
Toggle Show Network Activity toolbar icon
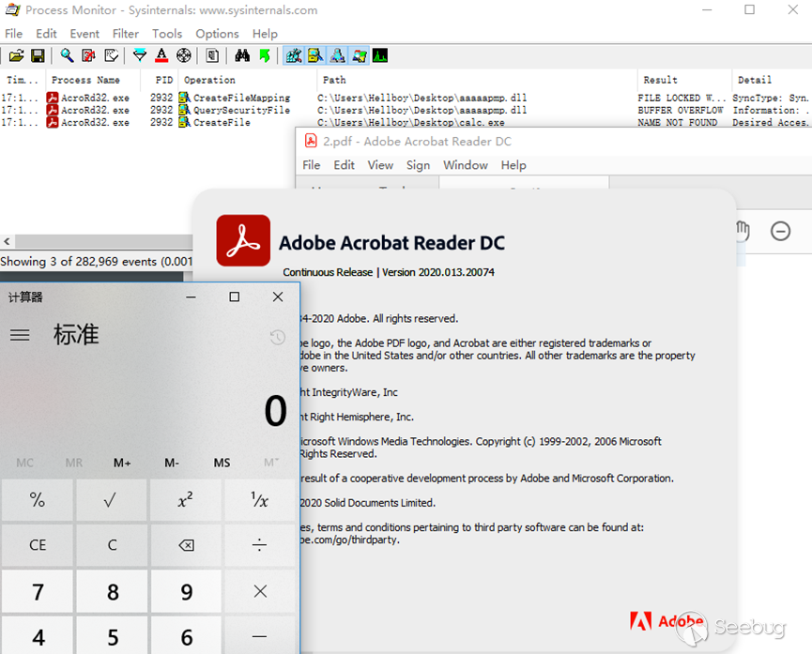(337, 55)
